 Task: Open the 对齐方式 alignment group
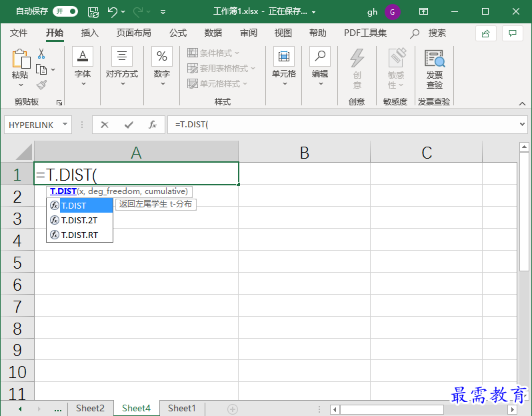pyautogui.click(x=122, y=67)
